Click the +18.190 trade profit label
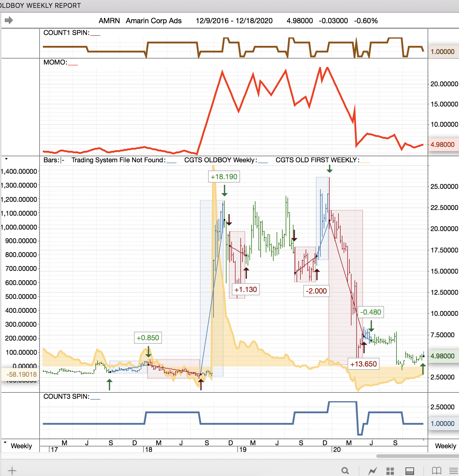 tap(224, 177)
